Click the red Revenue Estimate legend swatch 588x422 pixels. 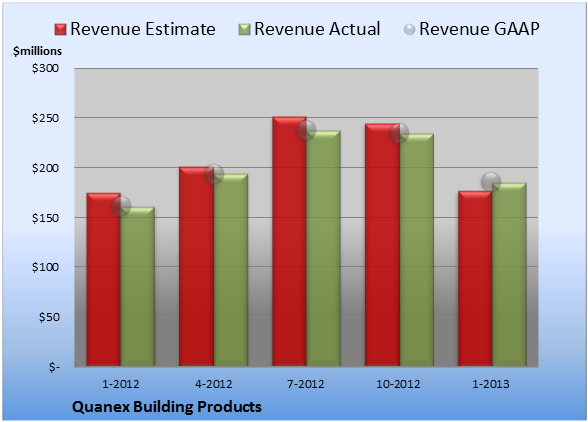pyautogui.click(x=60, y=30)
